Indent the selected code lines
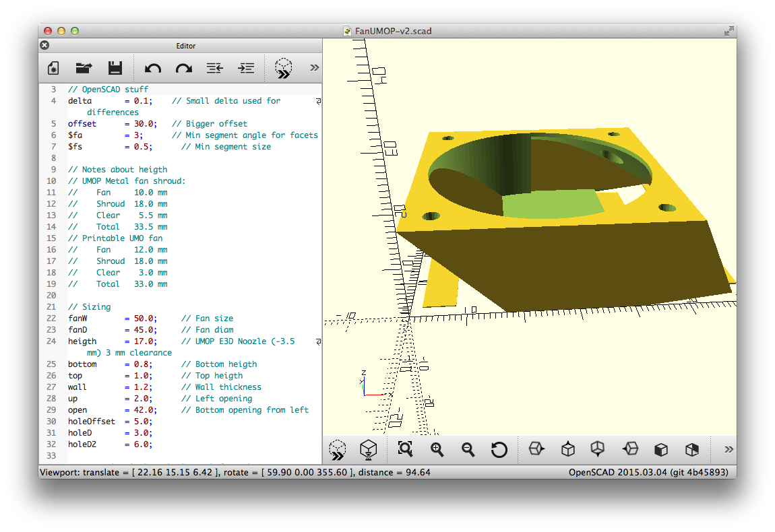775x532 pixels. (246, 68)
